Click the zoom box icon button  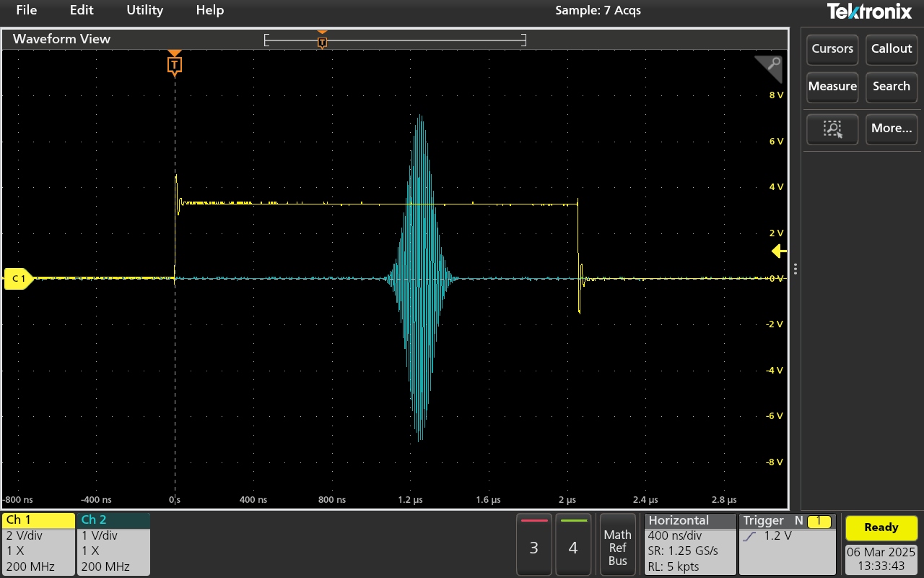click(832, 129)
